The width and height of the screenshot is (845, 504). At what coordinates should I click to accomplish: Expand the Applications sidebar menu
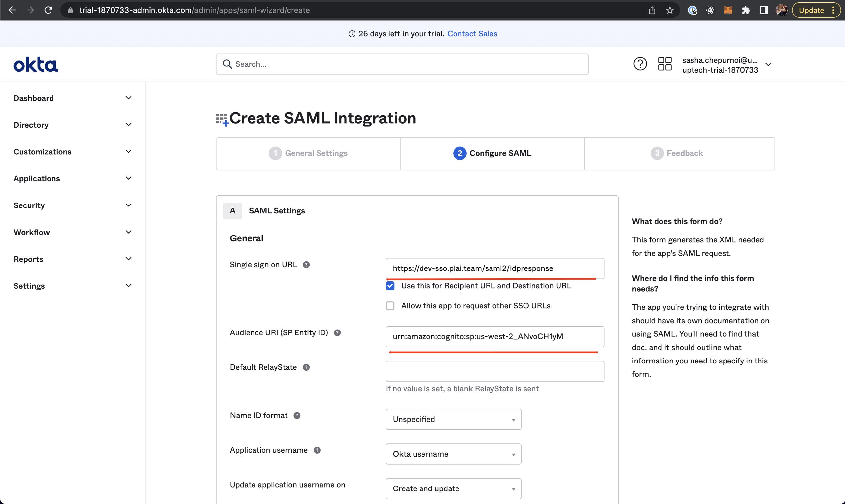[x=72, y=179]
